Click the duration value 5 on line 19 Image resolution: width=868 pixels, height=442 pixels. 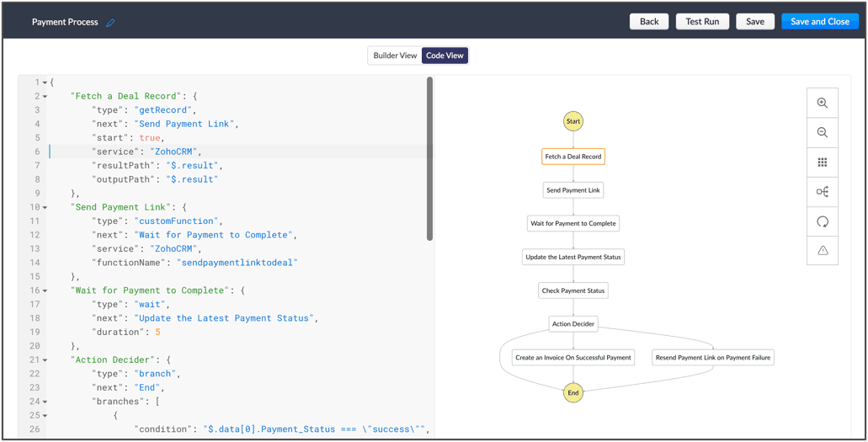click(x=157, y=332)
